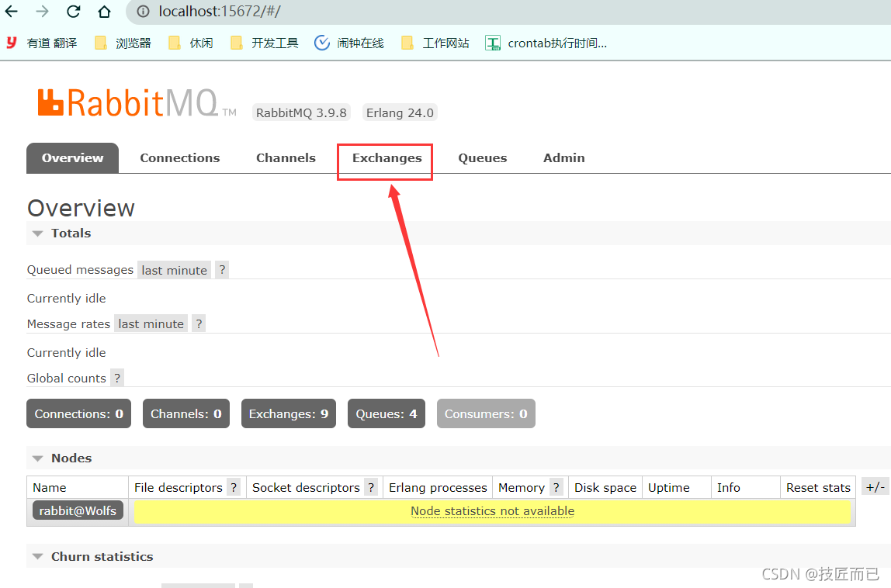The image size is (891, 588).
Task: Show help for Queued messages
Action: 222,270
